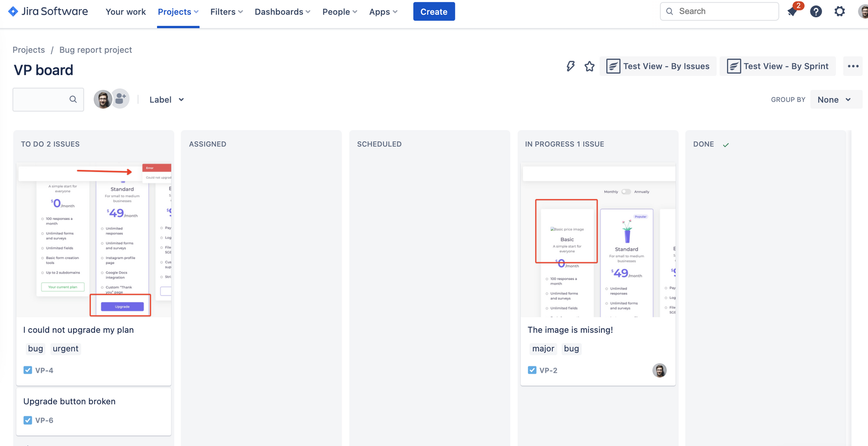Click the IN PROGRESS column header

coord(565,144)
